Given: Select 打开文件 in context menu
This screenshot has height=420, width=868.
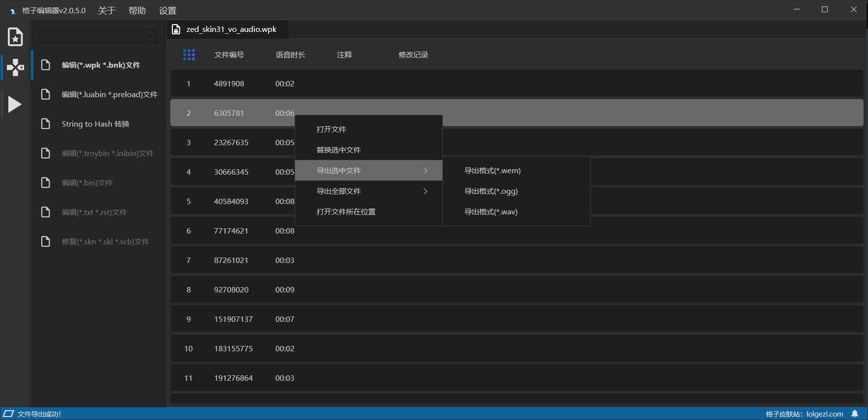Looking at the screenshot, I should (x=331, y=130).
